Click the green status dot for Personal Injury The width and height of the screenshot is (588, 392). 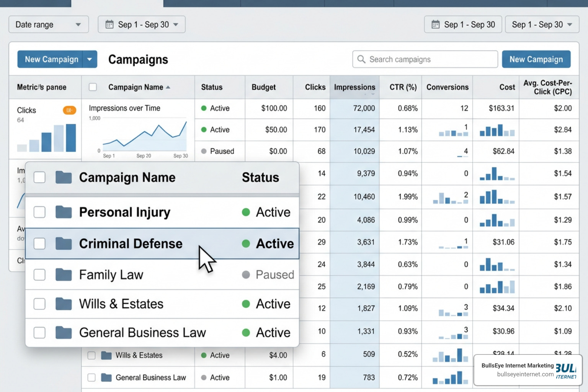246,212
